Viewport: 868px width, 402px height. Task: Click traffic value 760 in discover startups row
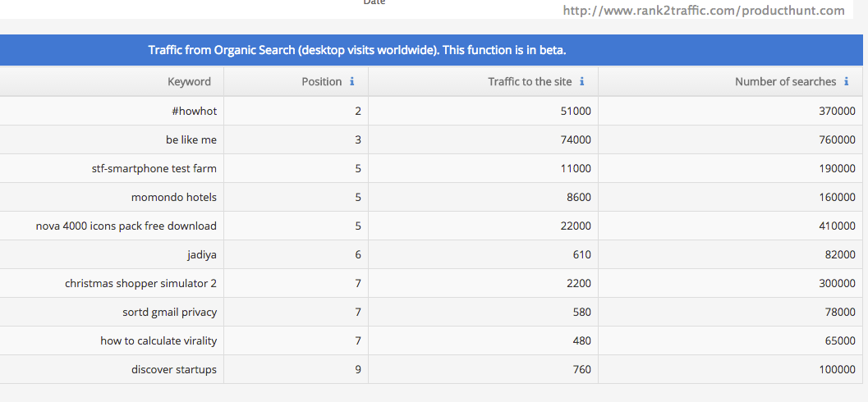click(x=581, y=369)
